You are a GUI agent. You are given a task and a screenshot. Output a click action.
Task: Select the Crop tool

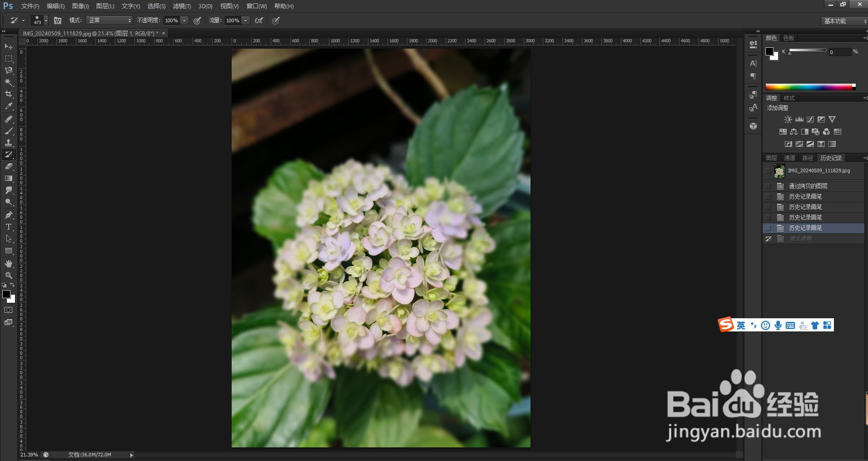(9, 94)
